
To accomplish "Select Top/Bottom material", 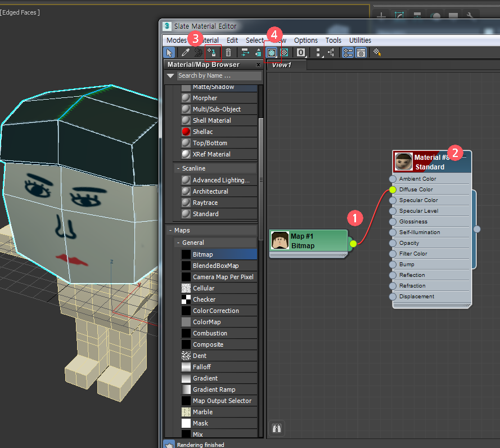I will click(x=219, y=143).
